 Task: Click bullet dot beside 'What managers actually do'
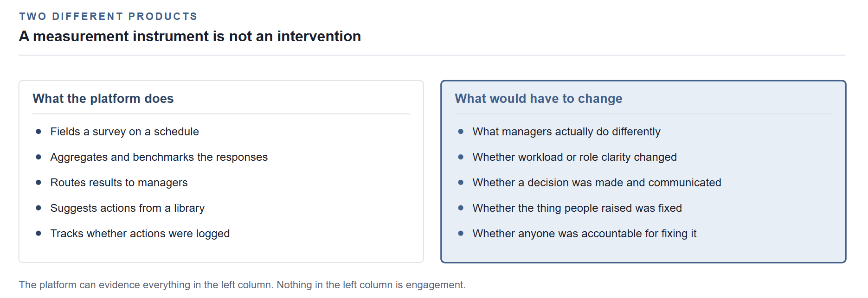(461, 132)
